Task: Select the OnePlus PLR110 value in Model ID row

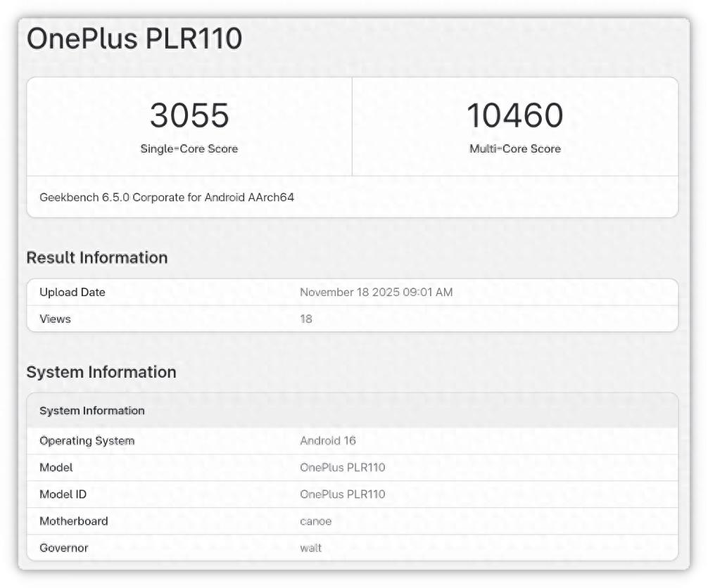Action: click(343, 494)
